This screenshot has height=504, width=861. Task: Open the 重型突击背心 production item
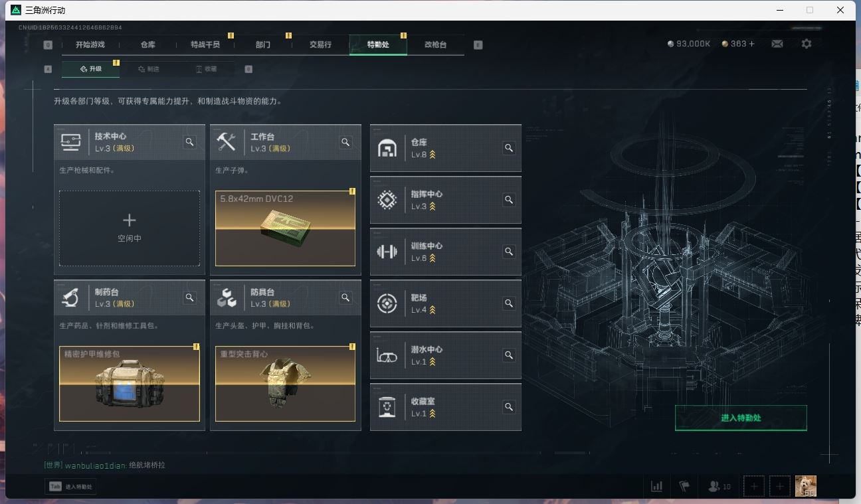285,384
